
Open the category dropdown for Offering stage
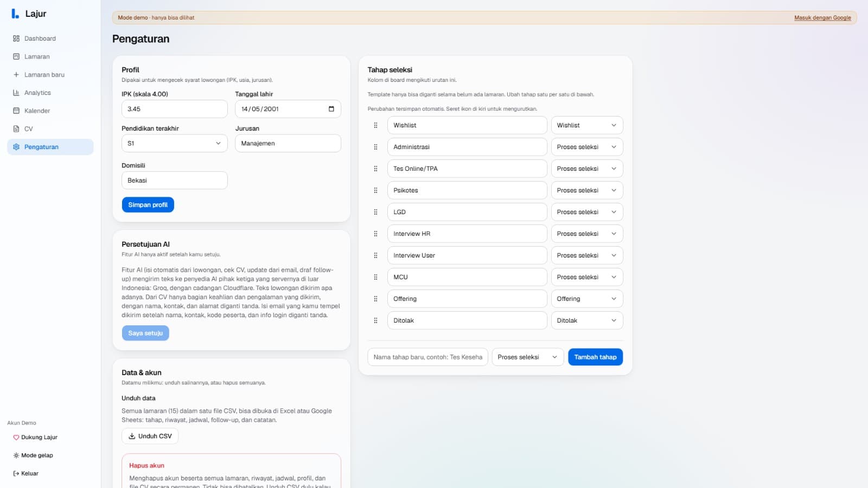click(587, 299)
